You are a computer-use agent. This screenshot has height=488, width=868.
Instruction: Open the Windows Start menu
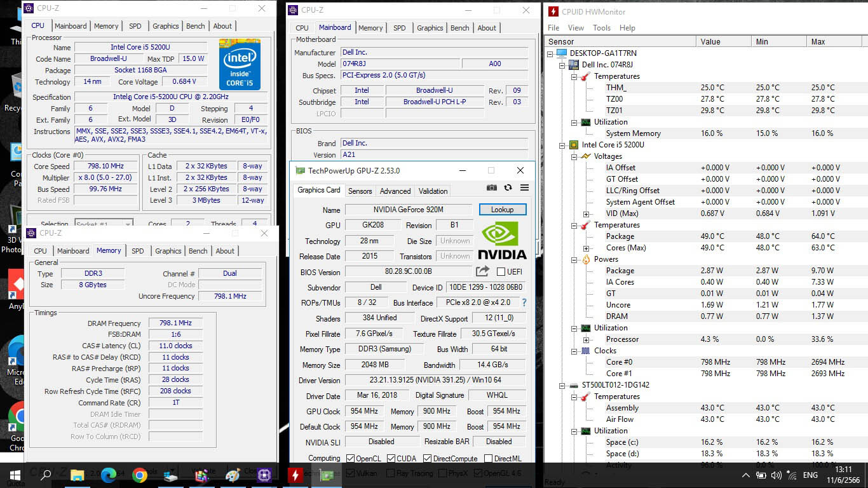(15, 475)
